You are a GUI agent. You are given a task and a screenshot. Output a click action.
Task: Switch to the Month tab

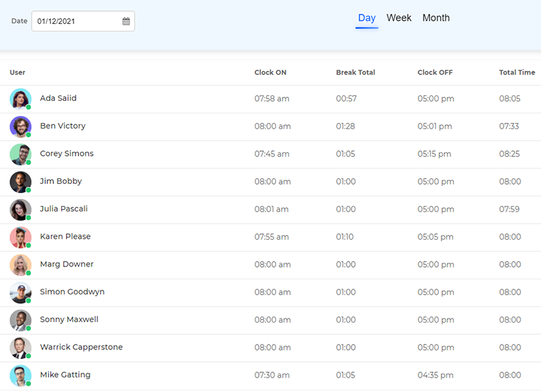point(436,18)
